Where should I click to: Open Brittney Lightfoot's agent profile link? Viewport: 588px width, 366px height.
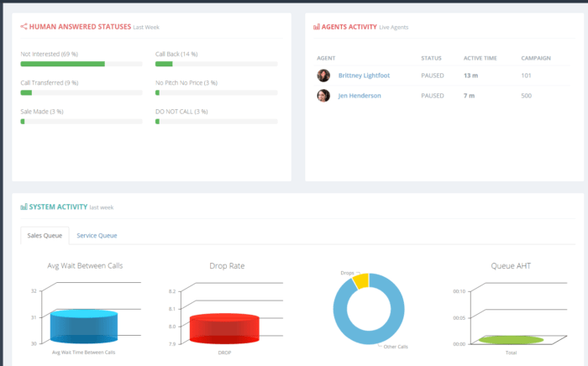364,76
